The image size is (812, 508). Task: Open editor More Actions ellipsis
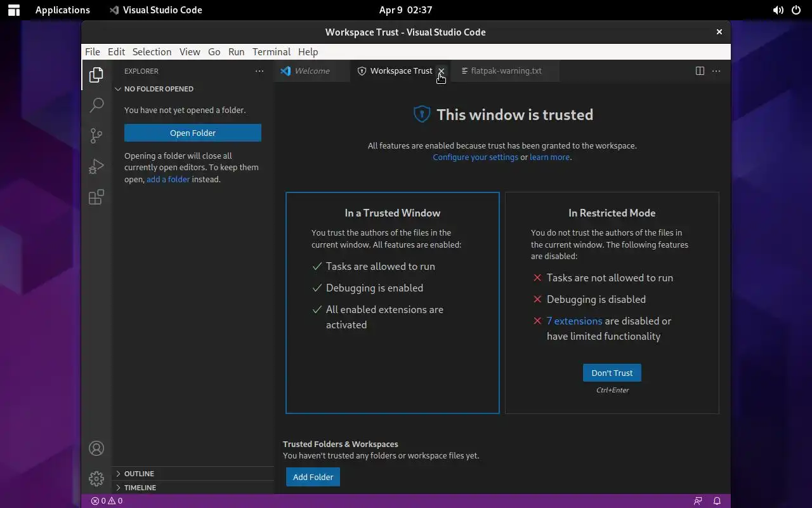click(716, 71)
